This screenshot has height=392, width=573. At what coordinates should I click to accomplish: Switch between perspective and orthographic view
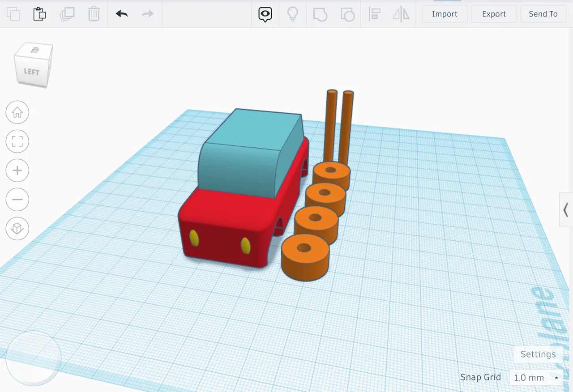tap(17, 229)
